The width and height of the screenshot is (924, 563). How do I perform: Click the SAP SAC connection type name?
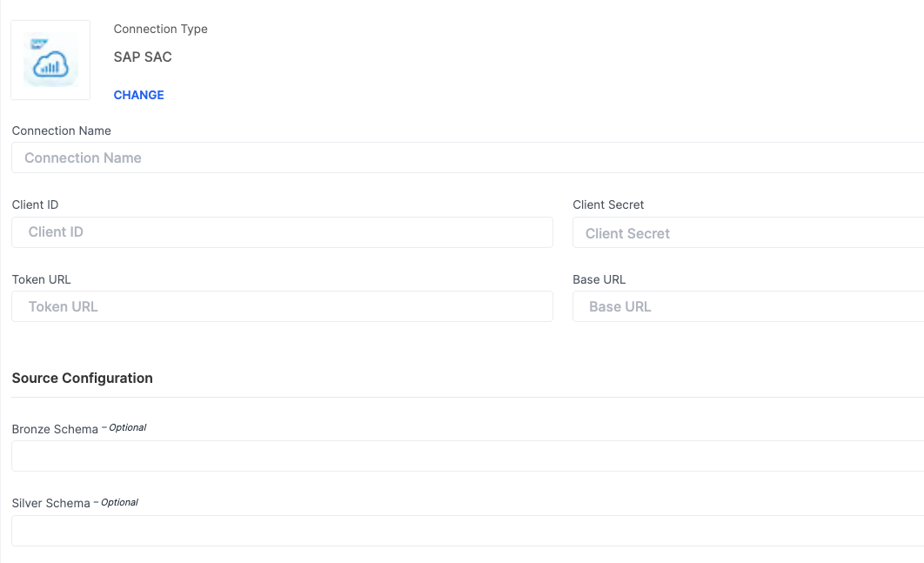pyautogui.click(x=143, y=57)
